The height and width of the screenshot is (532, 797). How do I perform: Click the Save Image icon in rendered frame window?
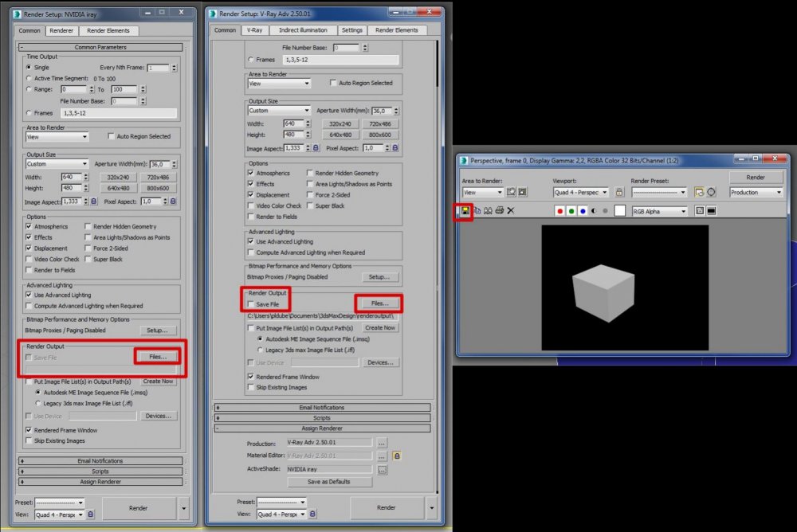[465, 210]
